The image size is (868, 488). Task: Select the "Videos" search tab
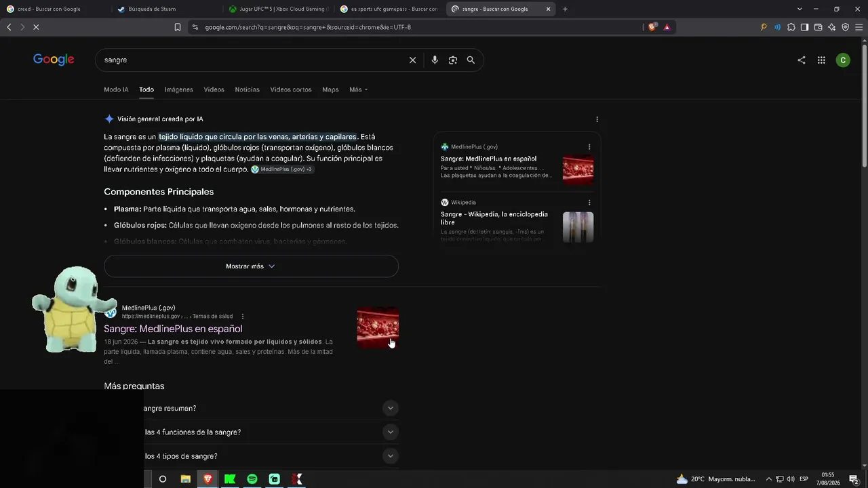(x=214, y=89)
